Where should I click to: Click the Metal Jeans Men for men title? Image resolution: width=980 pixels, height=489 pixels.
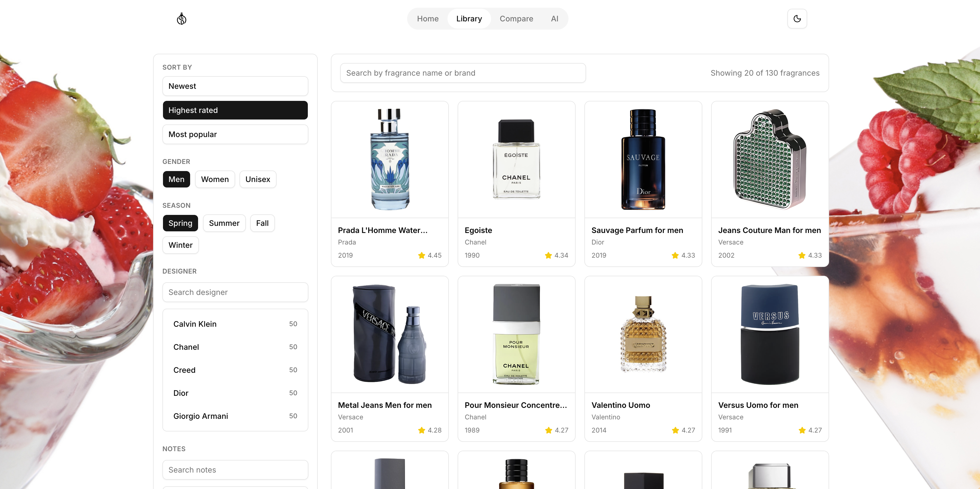pyautogui.click(x=385, y=405)
